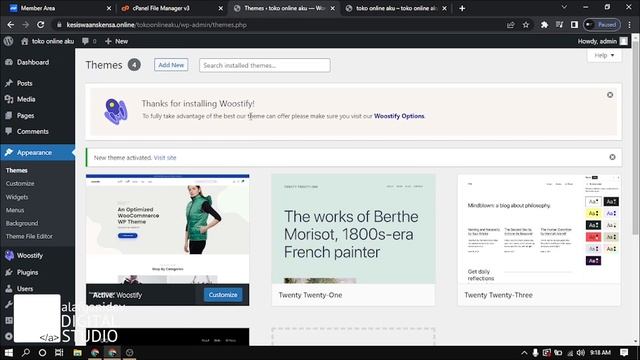Show hidden system tray icons
Screen dimensions: 640x360
524,353
